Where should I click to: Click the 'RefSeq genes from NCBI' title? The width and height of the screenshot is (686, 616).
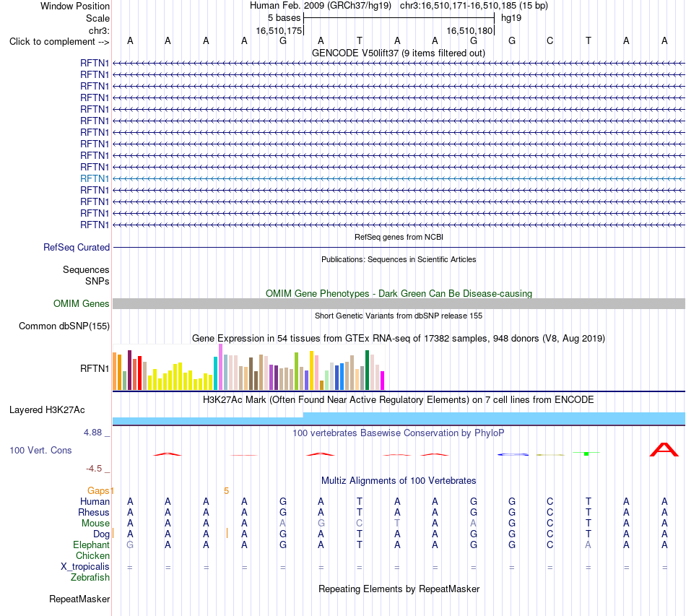[399, 237]
